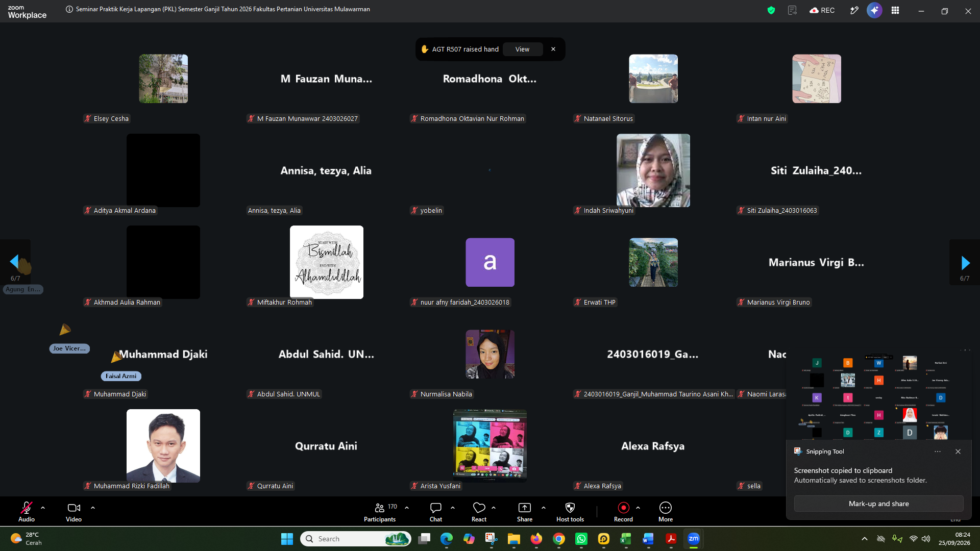Expand the audio options arrow
This screenshot has height=551, width=980.
click(x=43, y=508)
